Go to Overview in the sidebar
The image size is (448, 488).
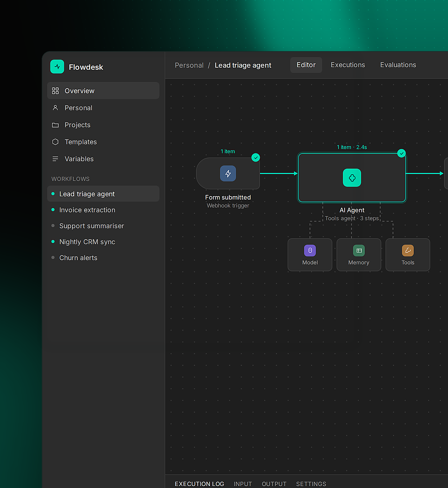tap(103, 91)
